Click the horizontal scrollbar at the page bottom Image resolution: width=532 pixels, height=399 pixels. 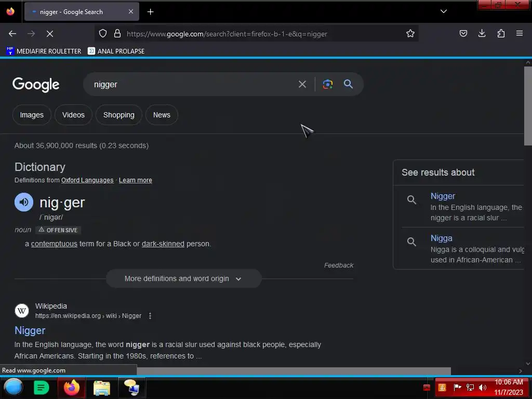coord(294,371)
